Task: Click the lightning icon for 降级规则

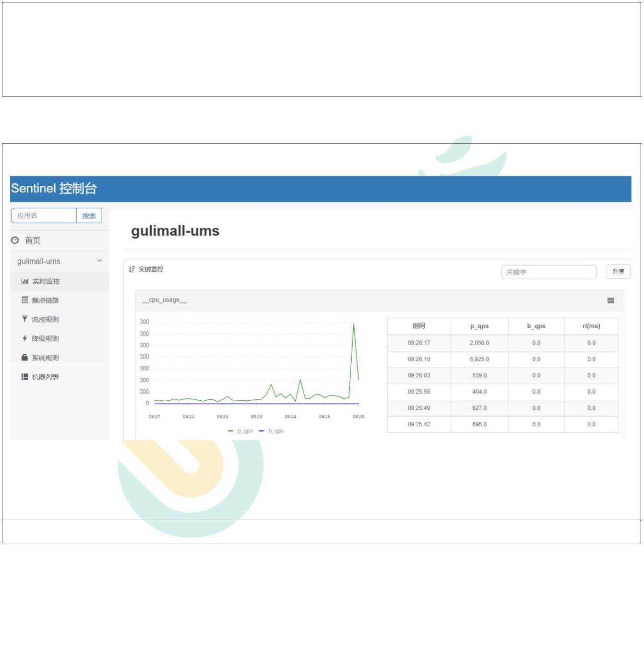Action: tap(24, 338)
